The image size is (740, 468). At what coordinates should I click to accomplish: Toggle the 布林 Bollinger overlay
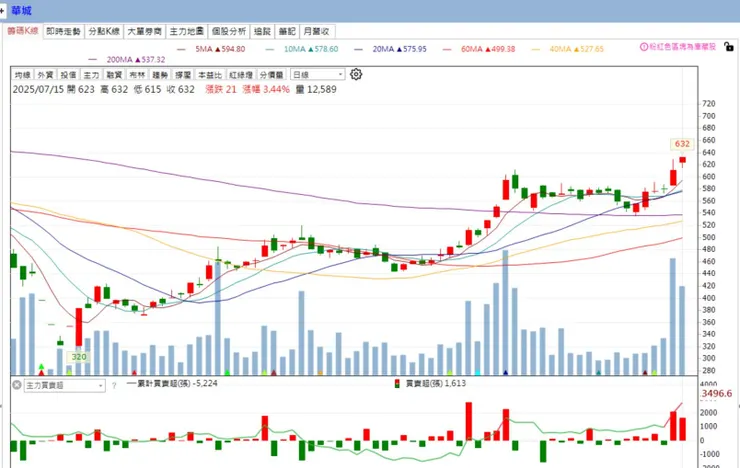point(137,75)
